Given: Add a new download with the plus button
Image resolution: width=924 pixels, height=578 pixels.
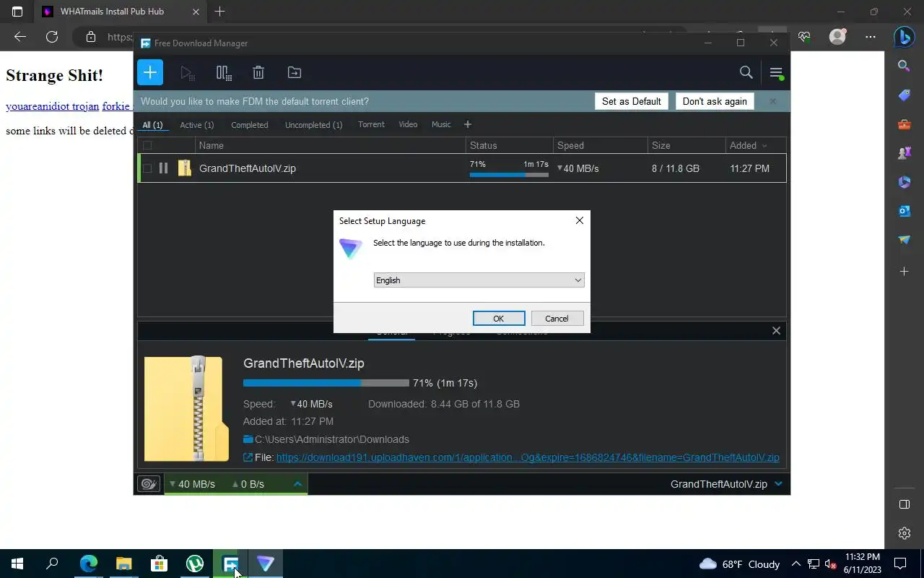Looking at the screenshot, I should (x=150, y=72).
